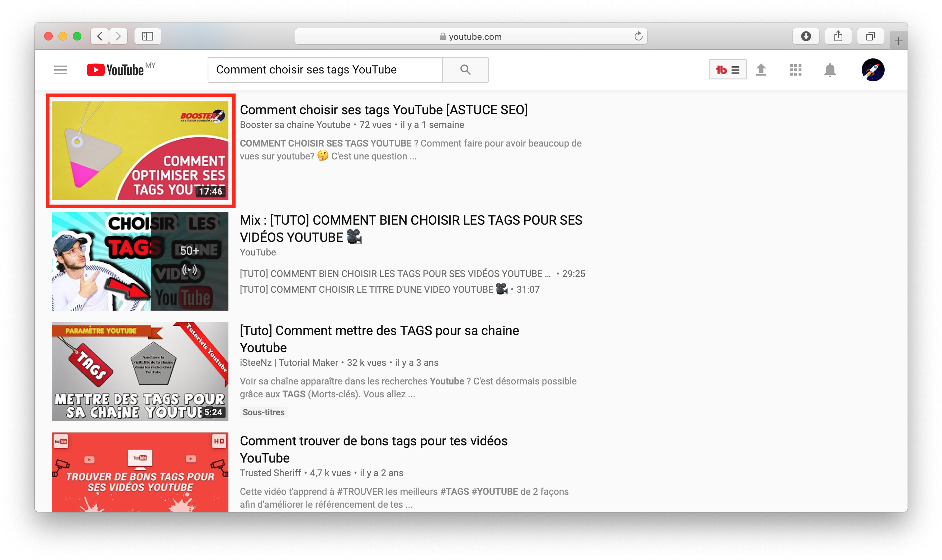Show all Safari tabs overview

[871, 36]
